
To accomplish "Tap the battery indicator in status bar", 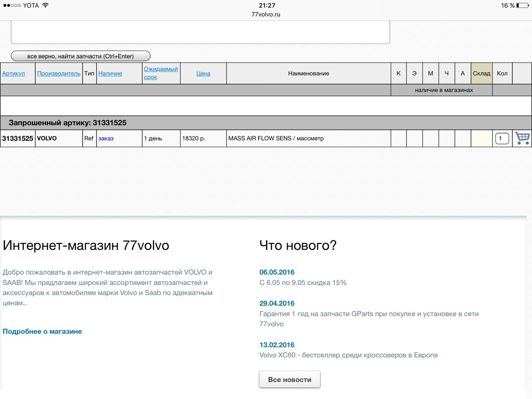I will (x=523, y=5).
